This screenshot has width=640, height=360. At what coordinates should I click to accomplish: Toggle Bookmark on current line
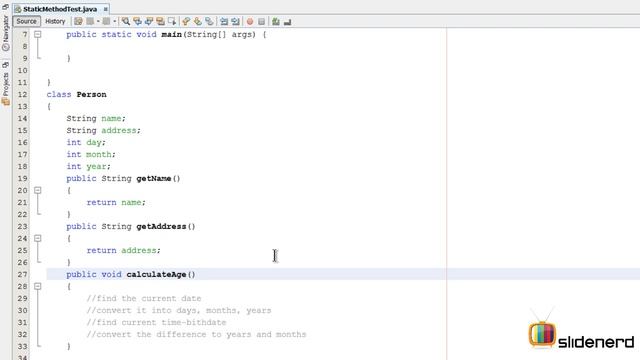pyautogui.click(x=209, y=21)
